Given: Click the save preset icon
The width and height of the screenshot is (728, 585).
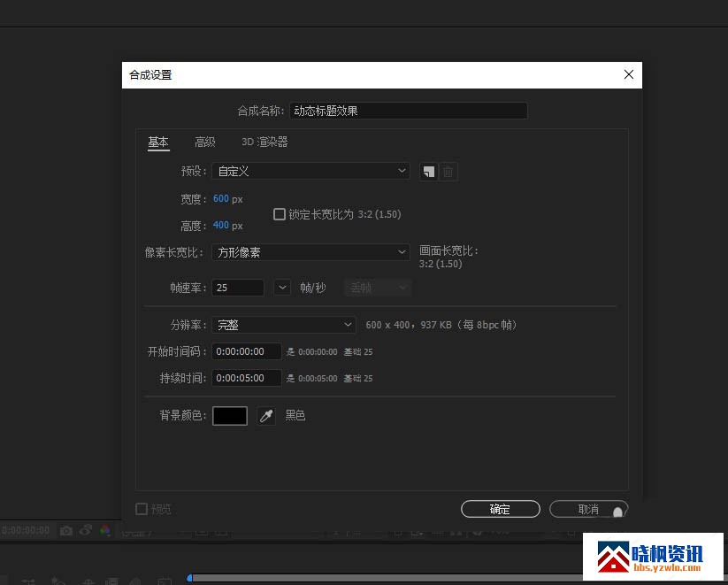Looking at the screenshot, I should [428, 172].
